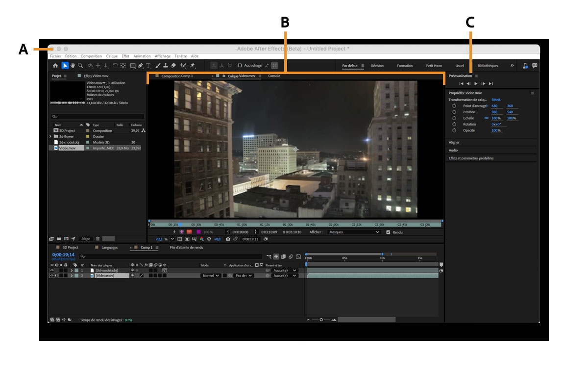The height and width of the screenshot is (380, 588).
Task: Click the timeline zoom slider handle
Action: point(321,320)
